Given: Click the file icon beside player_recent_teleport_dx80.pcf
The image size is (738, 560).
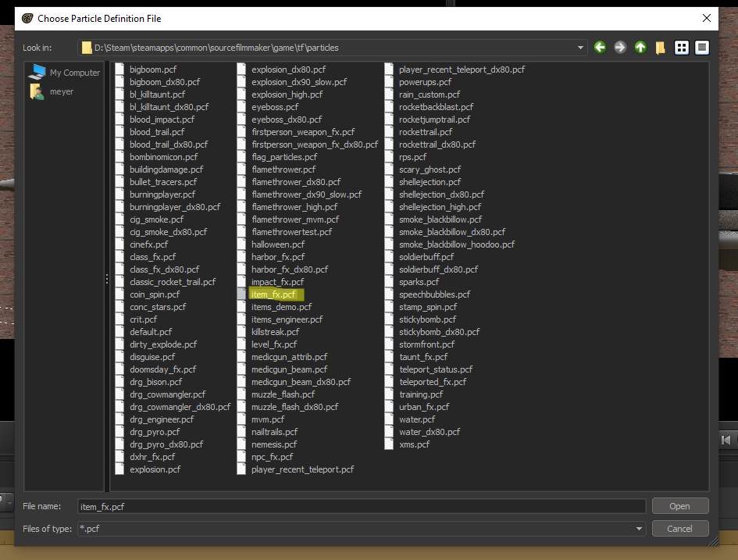Looking at the screenshot, I should click(x=389, y=70).
